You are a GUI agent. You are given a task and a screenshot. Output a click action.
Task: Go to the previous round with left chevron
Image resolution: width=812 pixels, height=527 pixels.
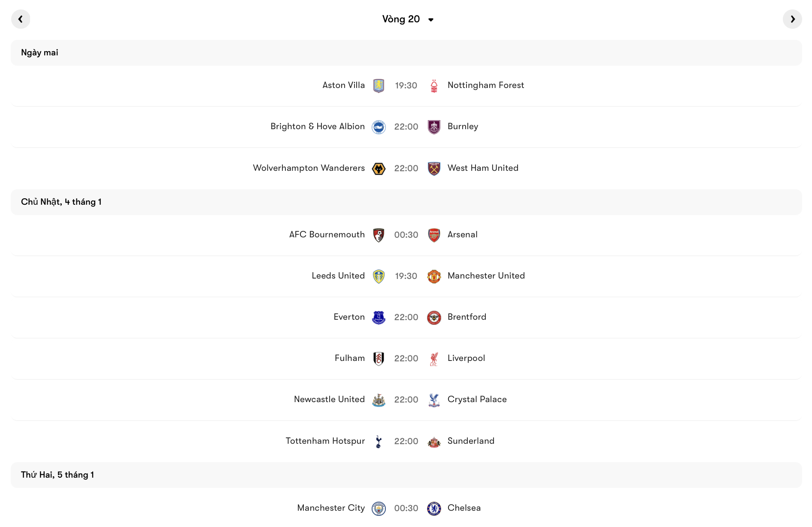coord(21,19)
